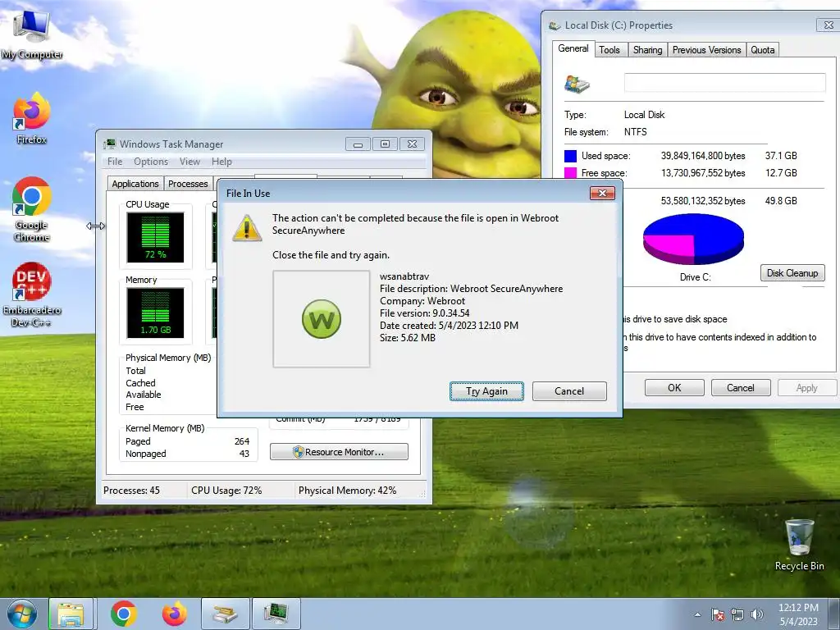
Task: Select the Embarcadero Dev-C++ desktop shortcut
Action: (x=32, y=295)
